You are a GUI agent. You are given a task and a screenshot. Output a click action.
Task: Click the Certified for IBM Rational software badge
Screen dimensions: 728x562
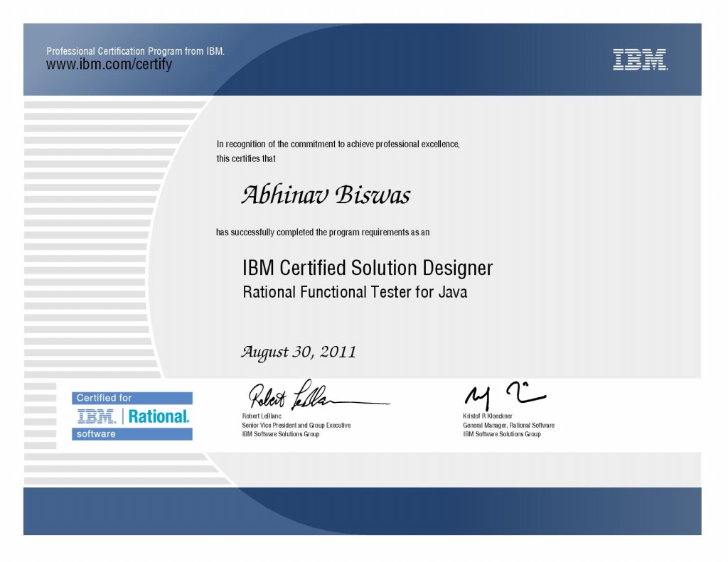click(x=132, y=416)
